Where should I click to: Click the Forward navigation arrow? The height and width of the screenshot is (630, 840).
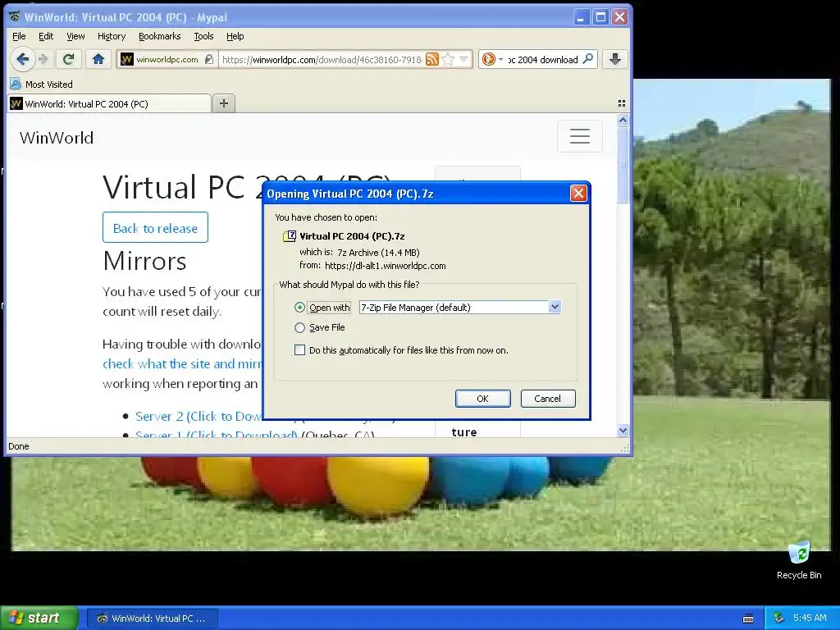pyautogui.click(x=44, y=59)
